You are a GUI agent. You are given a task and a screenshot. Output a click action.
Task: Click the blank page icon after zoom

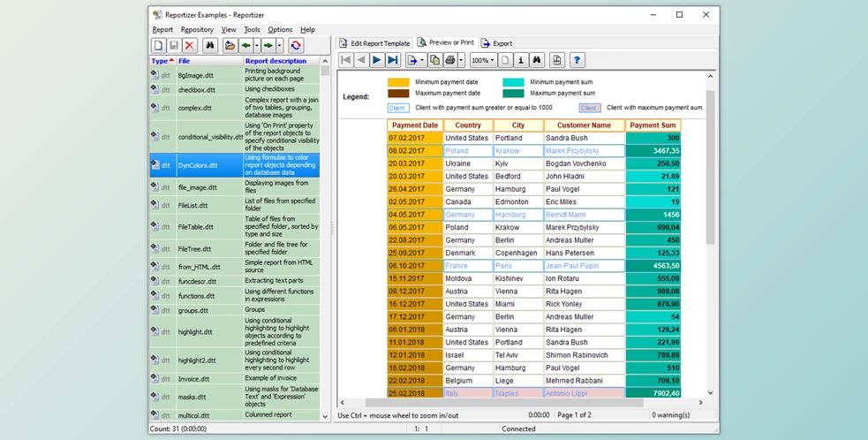(505, 60)
